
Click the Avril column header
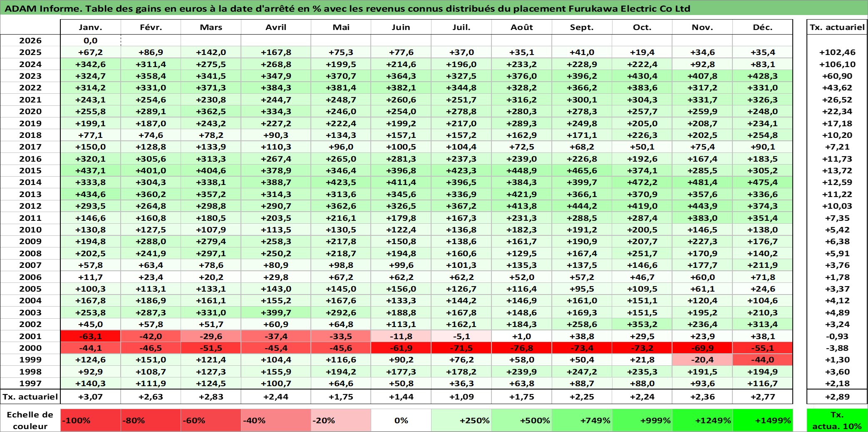[x=276, y=27]
